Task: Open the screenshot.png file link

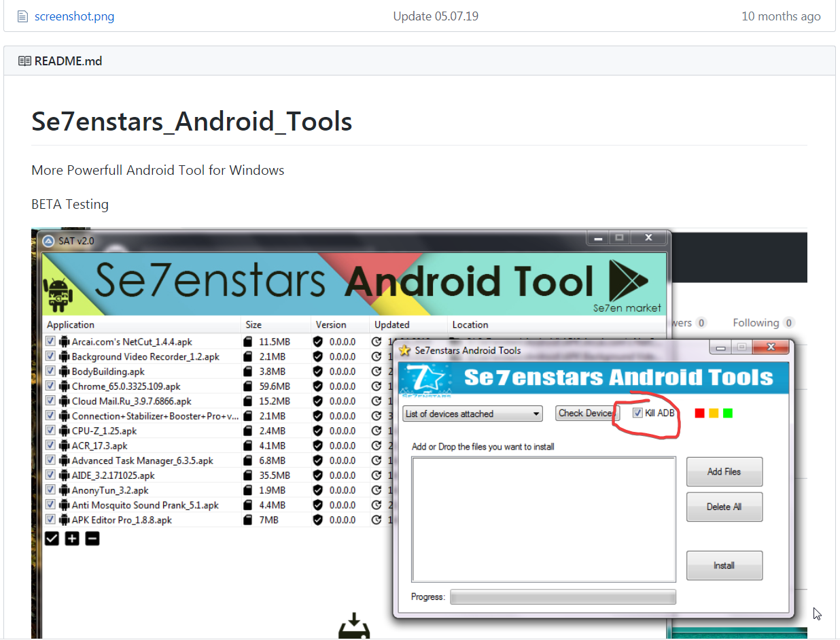Action: (74, 16)
